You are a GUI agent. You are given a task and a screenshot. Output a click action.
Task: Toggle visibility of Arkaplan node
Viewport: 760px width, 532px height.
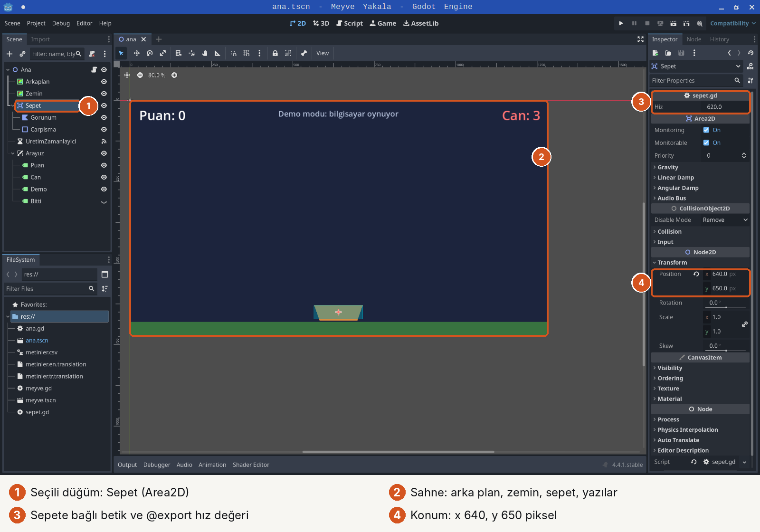click(104, 82)
